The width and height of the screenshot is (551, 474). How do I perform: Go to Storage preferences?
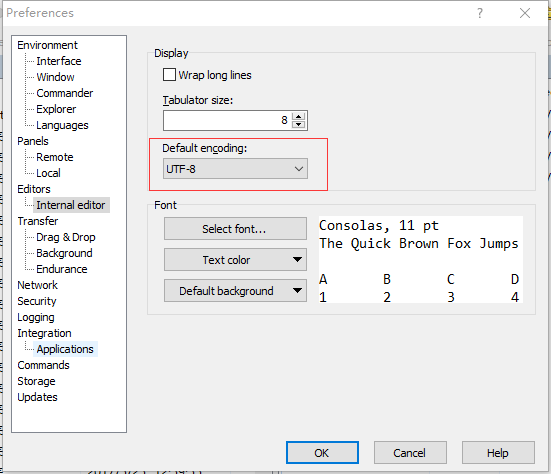point(36,381)
